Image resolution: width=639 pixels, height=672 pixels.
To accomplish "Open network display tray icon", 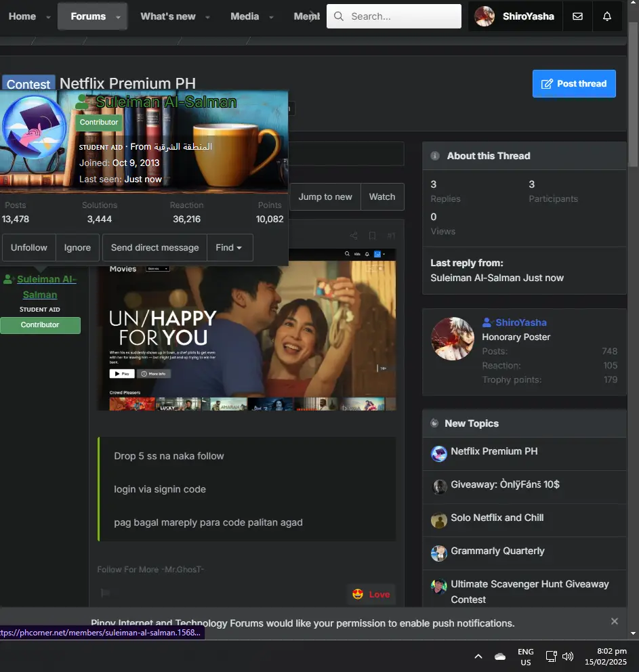I will tap(551, 656).
